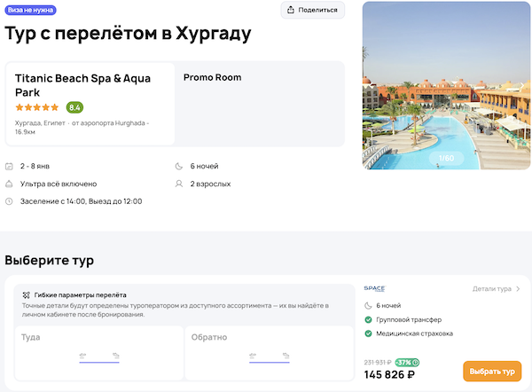This screenshot has width=532, height=392.
Task: Open the hotel pool photo thumbnail
Action: [446, 89]
